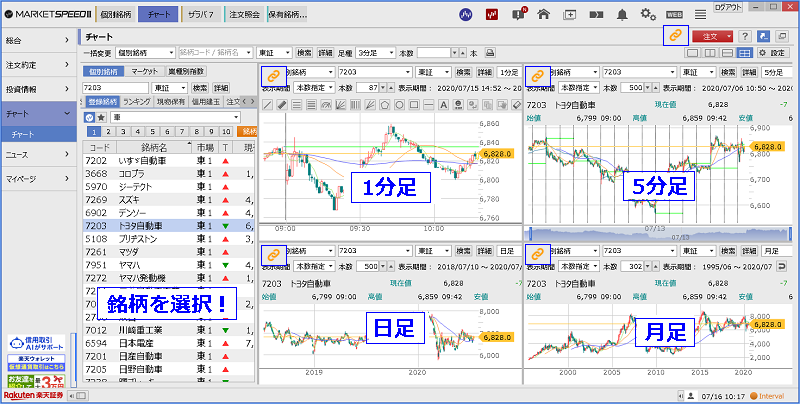This screenshot has width=800, height=404.
Task: Pop out the chart with the window icon
Action: click(x=782, y=36)
